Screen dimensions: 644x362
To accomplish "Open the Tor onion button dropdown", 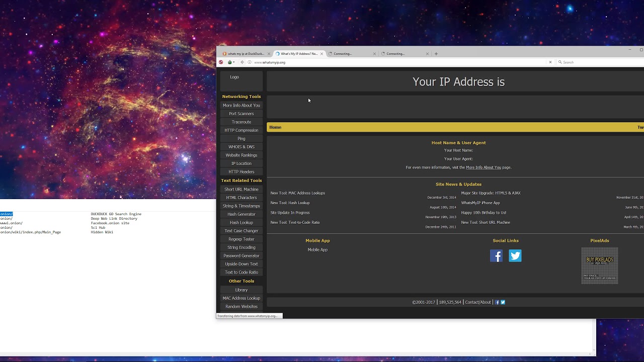I will tap(231, 62).
